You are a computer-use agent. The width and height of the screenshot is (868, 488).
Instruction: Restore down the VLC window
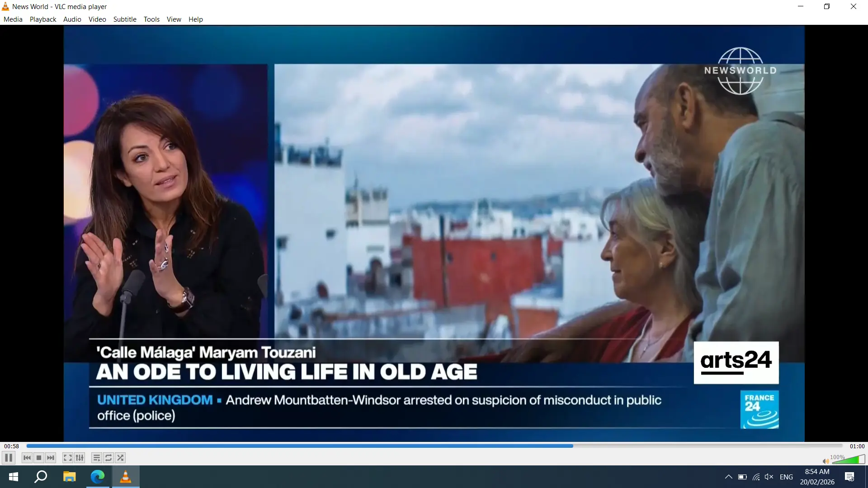pyautogui.click(x=827, y=6)
